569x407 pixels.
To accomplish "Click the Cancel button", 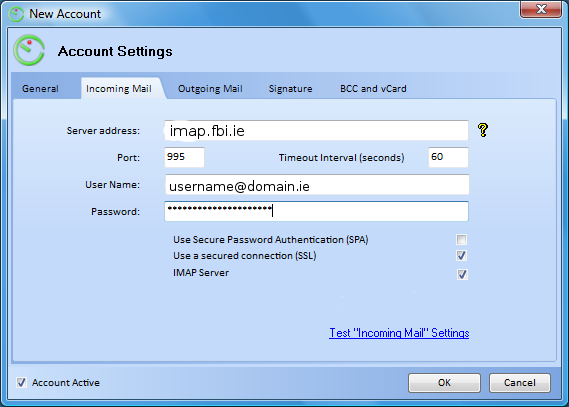I will point(520,383).
